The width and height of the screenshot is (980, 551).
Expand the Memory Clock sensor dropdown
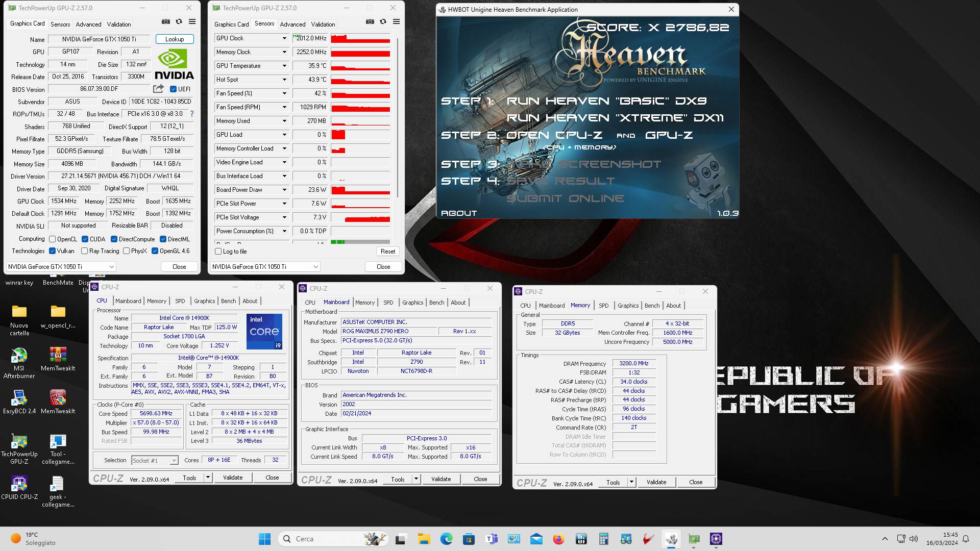pyautogui.click(x=284, y=52)
